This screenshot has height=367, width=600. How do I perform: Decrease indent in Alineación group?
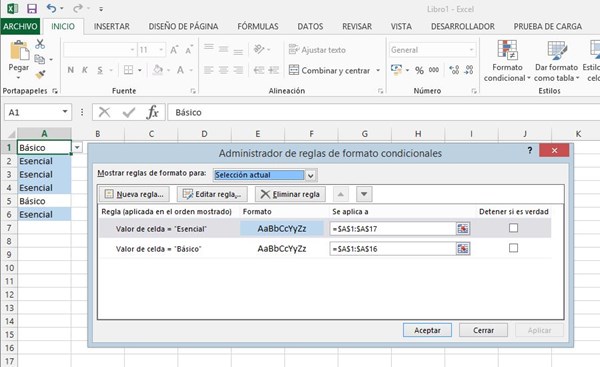pos(259,70)
